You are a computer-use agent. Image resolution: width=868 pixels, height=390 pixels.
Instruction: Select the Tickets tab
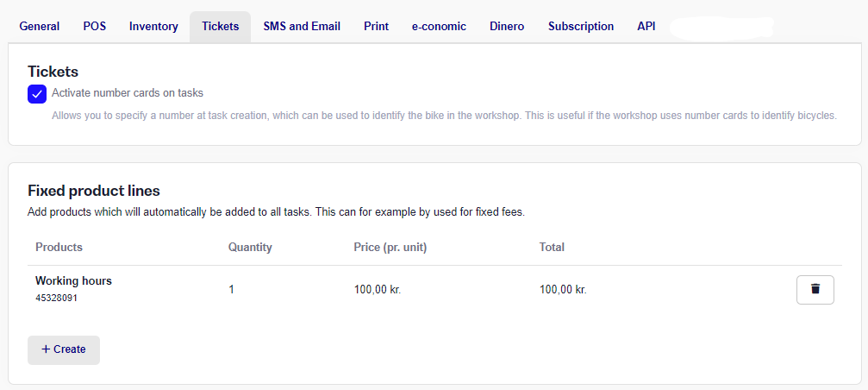click(221, 26)
